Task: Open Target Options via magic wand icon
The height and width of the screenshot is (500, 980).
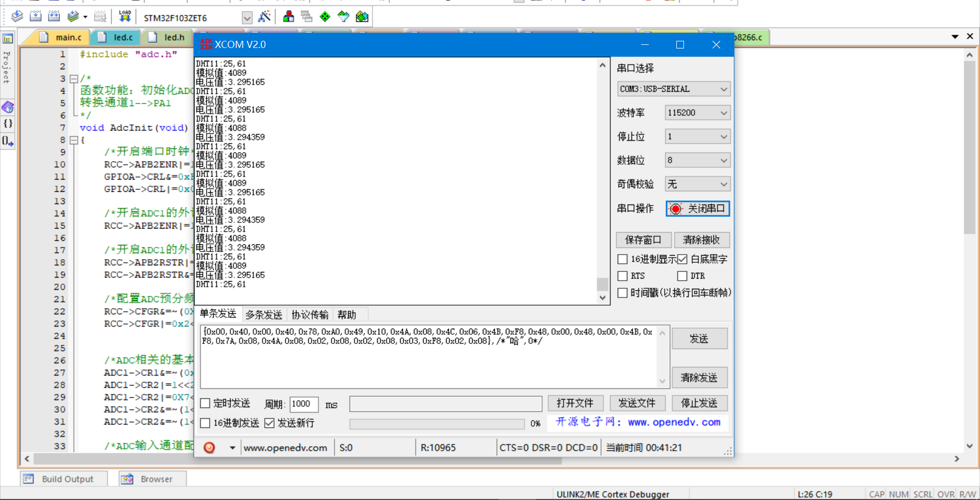Action: point(264,16)
